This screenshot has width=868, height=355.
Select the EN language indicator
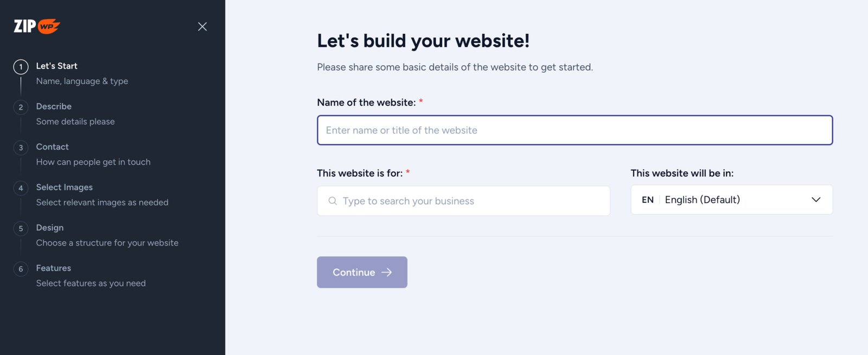[648, 199]
